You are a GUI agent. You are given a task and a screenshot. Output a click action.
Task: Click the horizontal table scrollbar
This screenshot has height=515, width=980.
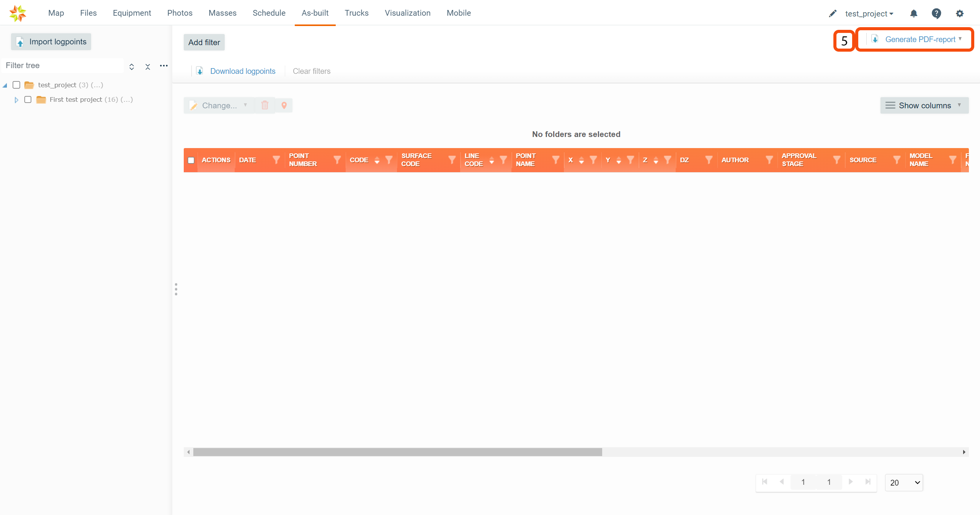tap(397, 452)
